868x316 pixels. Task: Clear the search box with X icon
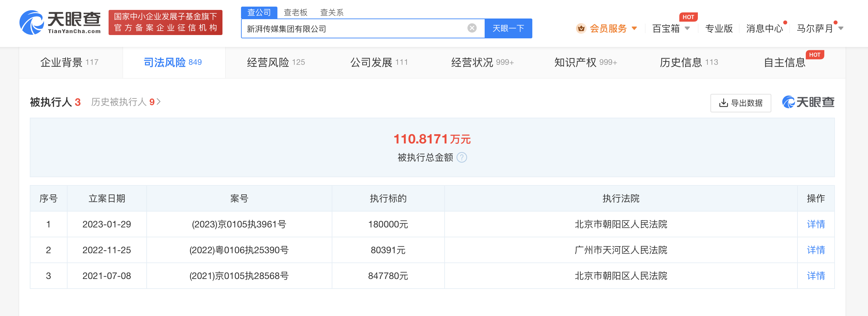coord(472,28)
